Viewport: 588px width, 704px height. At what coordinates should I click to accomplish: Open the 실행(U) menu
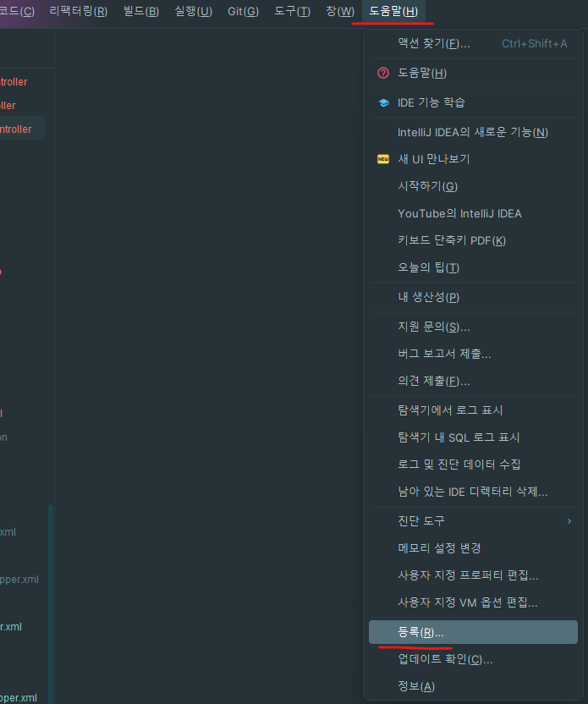click(x=194, y=11)
